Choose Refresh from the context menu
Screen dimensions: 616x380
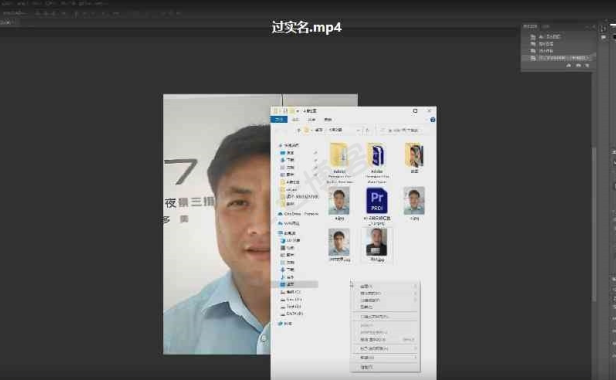[x=385, y=307]
